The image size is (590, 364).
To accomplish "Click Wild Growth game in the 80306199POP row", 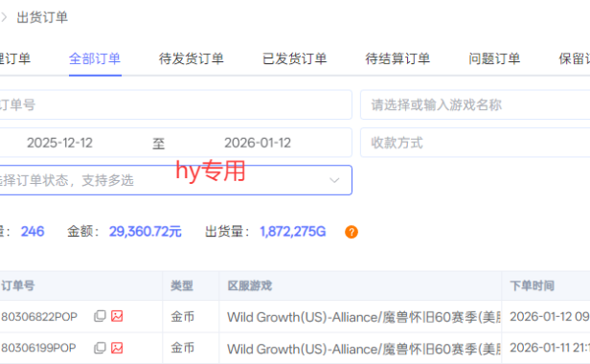I will coord(364,349).
